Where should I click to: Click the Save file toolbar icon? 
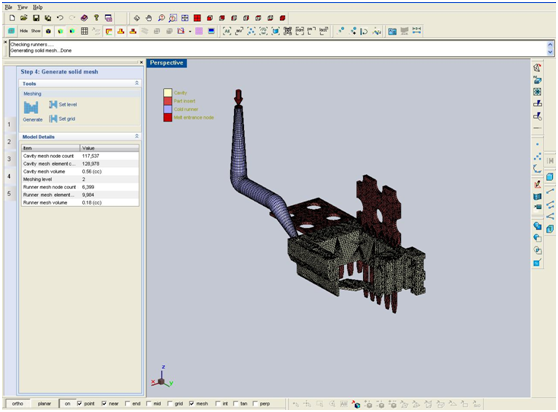[36, 18]
